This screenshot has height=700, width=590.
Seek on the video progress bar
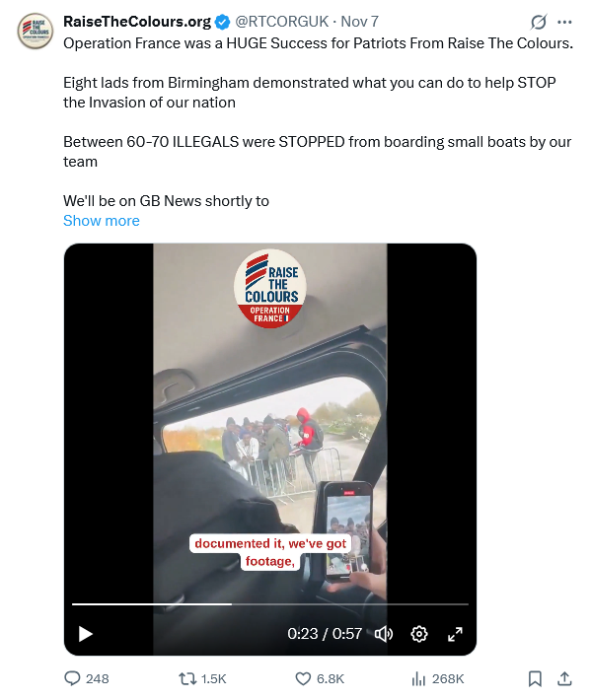(270, 604)
